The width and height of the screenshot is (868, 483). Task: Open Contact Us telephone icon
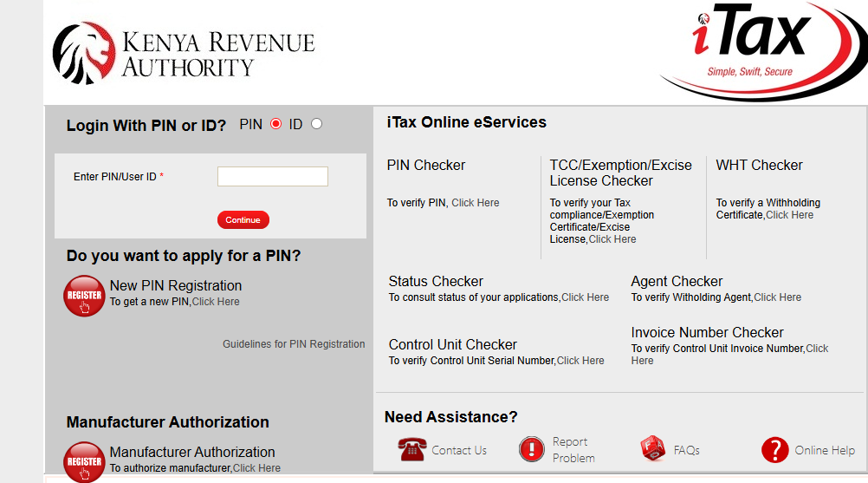pyautogui.click(x=412, y=449)
